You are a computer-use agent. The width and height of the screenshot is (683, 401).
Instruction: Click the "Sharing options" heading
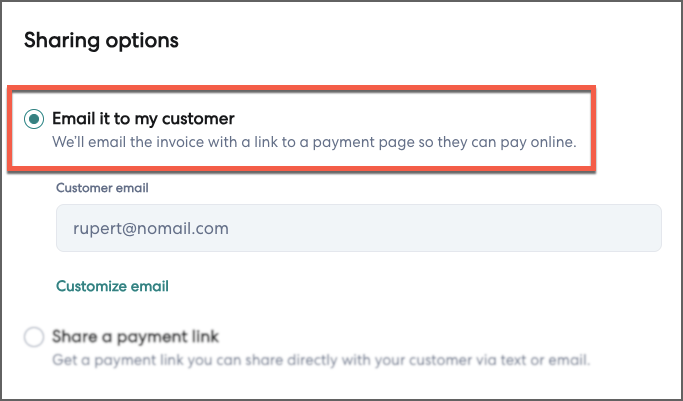(101, 41)
